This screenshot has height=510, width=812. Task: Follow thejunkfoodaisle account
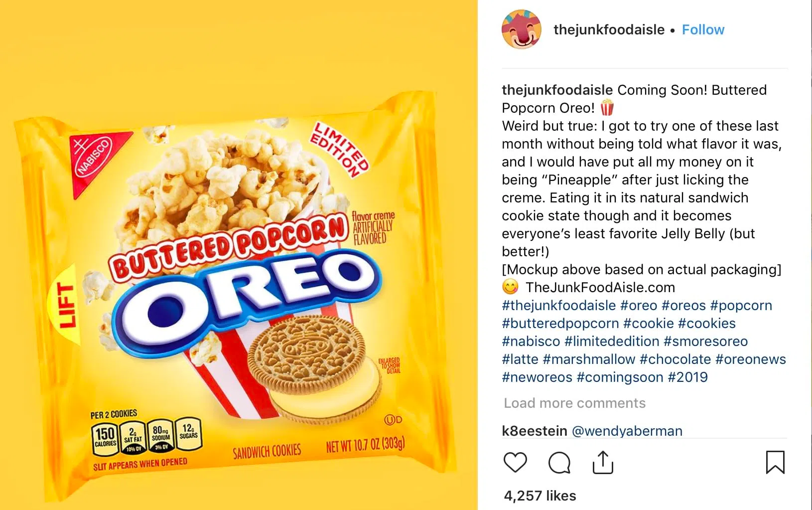pos(703,30)
